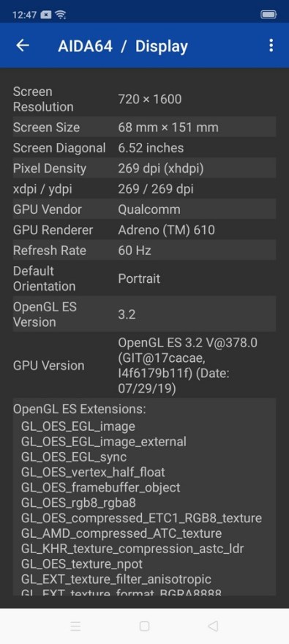Viewport: 289px width, 644px height.
Task: Tap the Android back navigation triangle
Action: click(213, 626)
